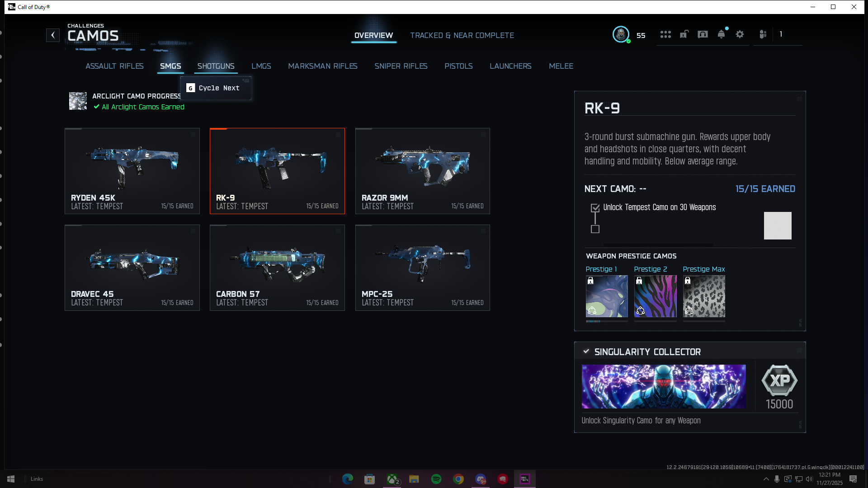Image resolution: width=868 pixels, height=488 pixels.
Task: Click the Arclight camo progress icon
Action: [78, 101]
